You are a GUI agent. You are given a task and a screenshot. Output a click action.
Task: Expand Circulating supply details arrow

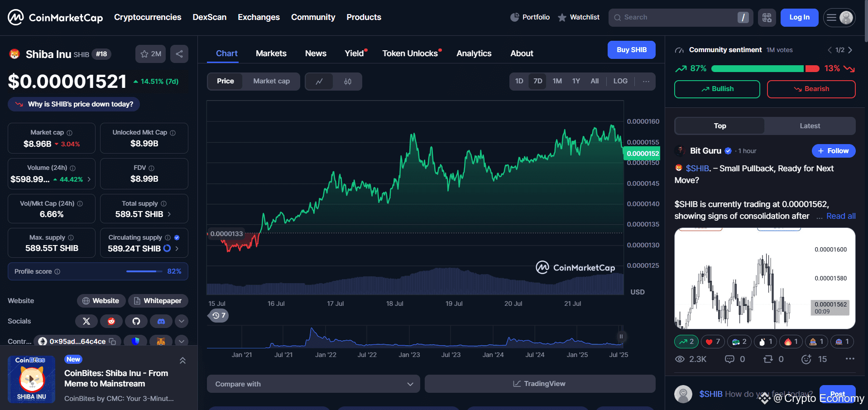(x=177, y=249)
